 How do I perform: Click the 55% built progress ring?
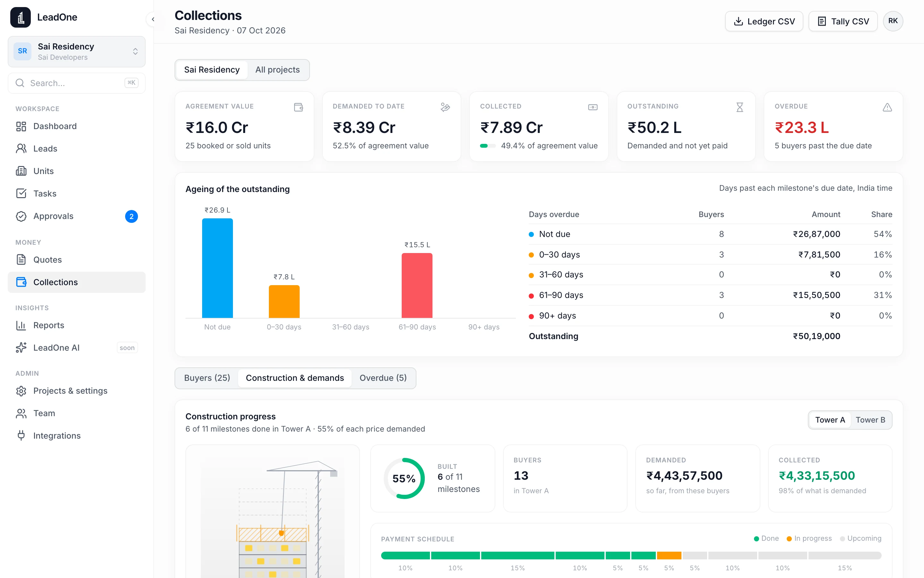[x=404, y=478]
